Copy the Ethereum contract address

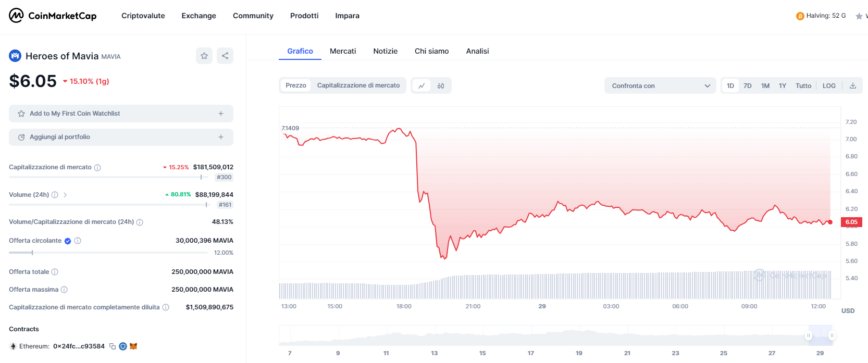pos(113,346)
